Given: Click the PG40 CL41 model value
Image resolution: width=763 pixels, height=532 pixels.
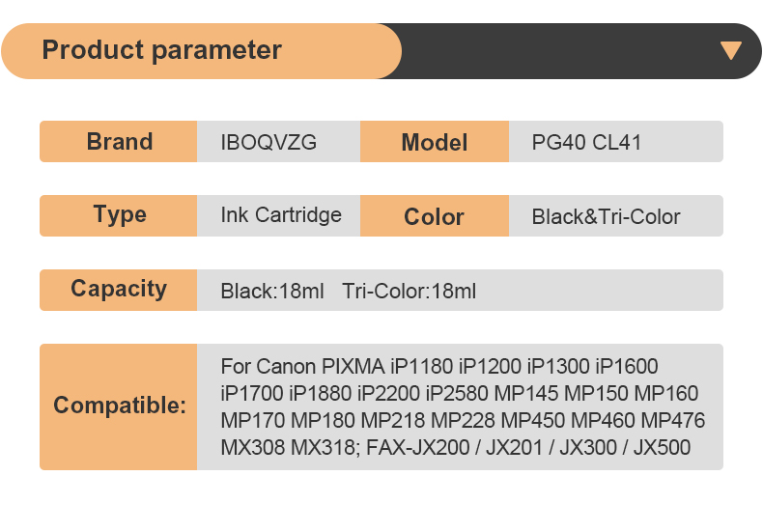Looking at the screenshot, I should tap(586, 143).
